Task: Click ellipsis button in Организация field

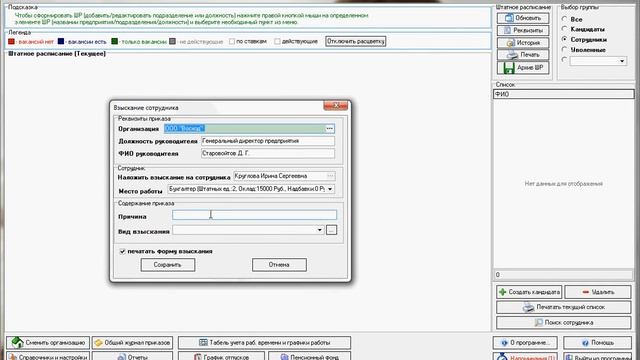Action: [x=329, y=129]
